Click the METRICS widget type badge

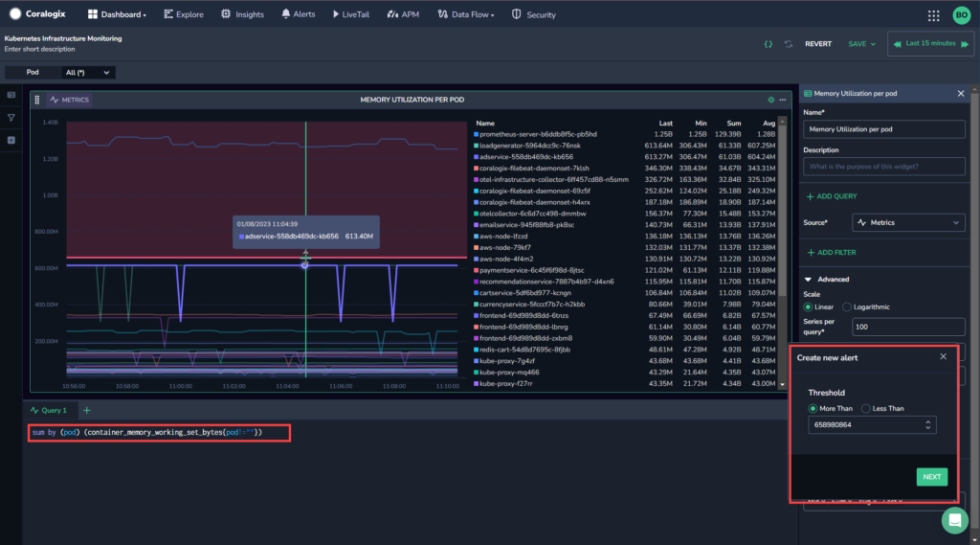click(x=70, y=100)
